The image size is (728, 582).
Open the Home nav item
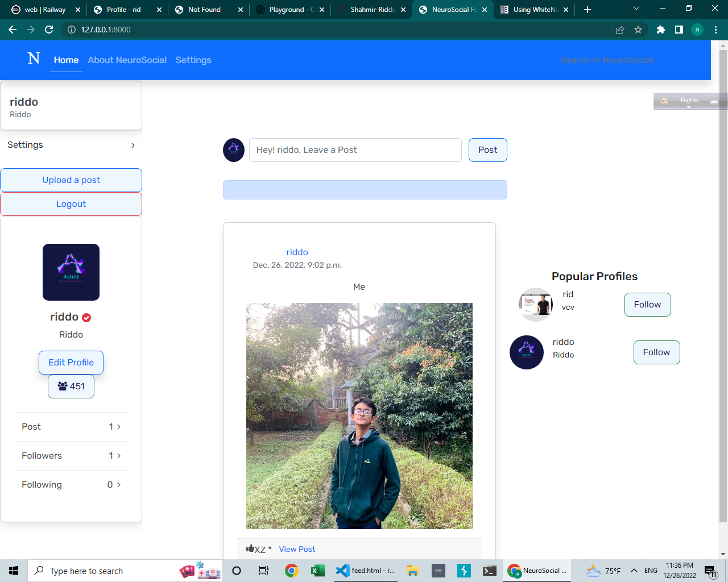point(66,60)
